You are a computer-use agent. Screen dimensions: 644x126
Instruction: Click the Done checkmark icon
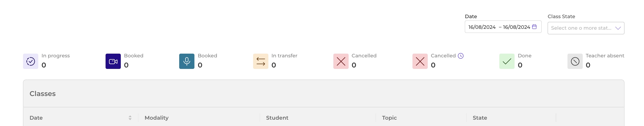[x=507, y=61]
